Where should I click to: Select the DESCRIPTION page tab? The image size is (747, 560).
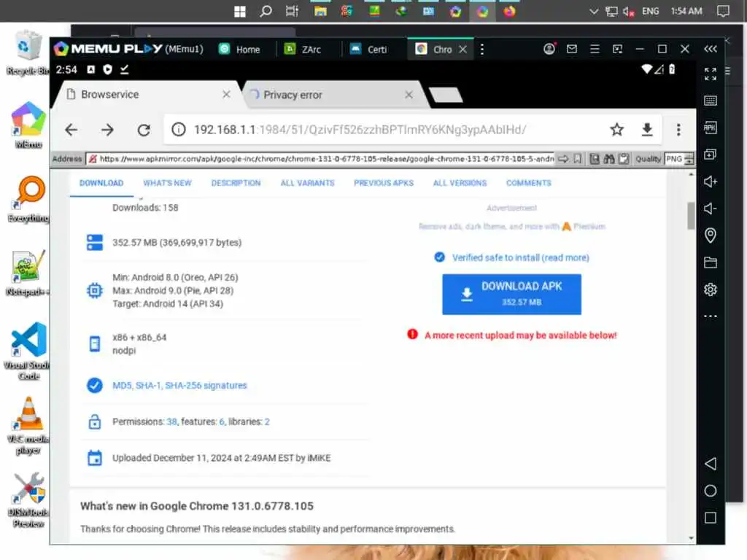click(x=236, y=183)
